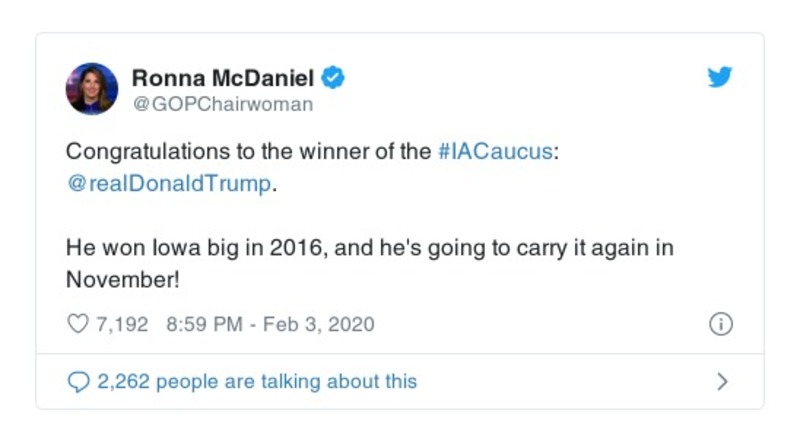Click the blue verified badge
The image size is (800, 445).
click(335, 77)
